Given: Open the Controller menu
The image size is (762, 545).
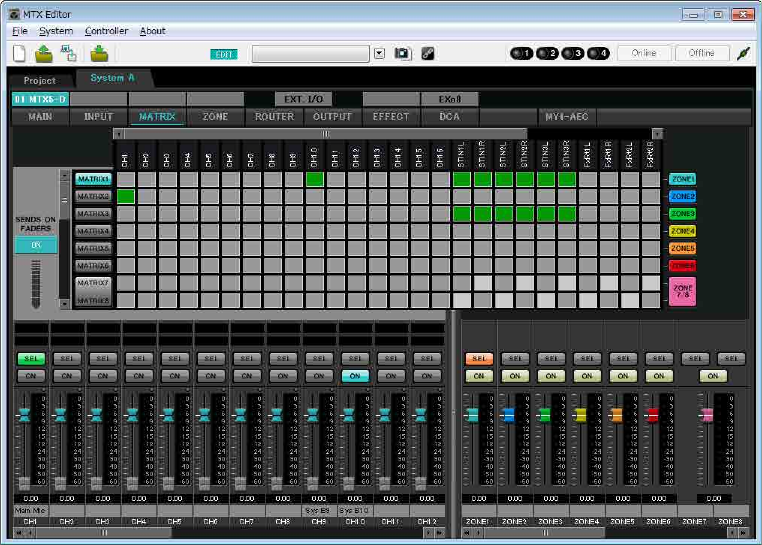Looking at the screenshot, I should tap(106, 31).
